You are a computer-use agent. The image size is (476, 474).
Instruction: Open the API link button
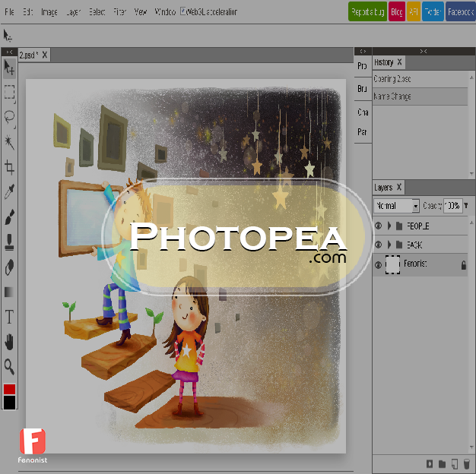[414, 11]
